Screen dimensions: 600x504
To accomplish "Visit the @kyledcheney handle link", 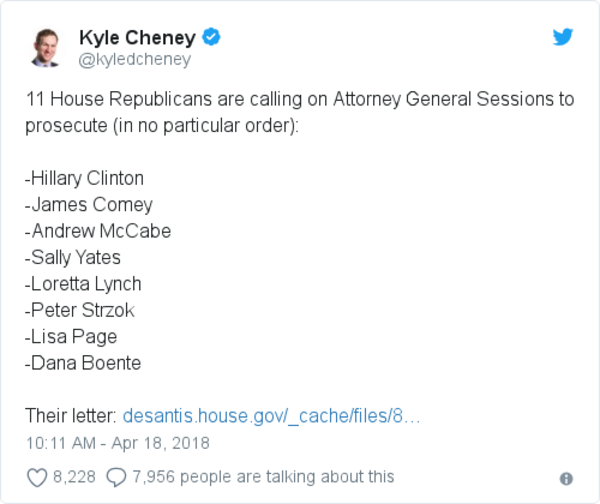I will (134, 60).
